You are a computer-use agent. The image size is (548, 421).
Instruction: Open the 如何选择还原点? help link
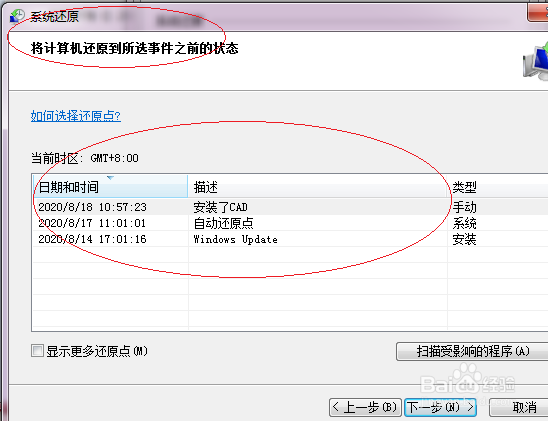[75, 116]
